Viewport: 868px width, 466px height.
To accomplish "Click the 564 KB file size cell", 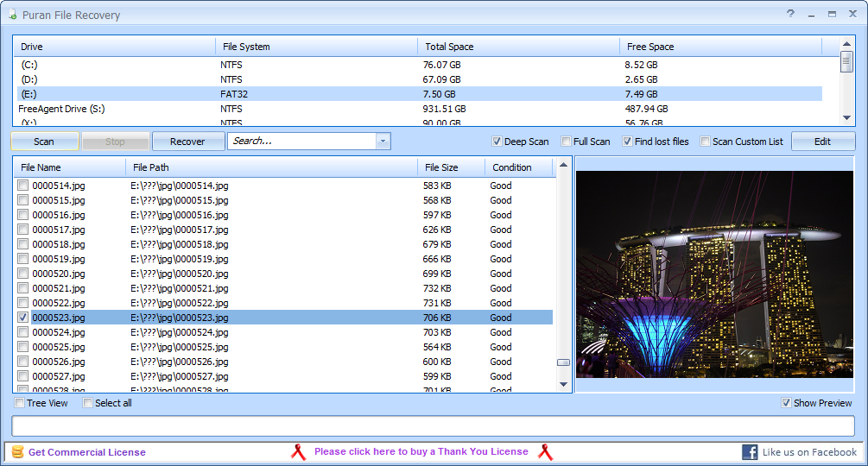I will tap(437, 347).
